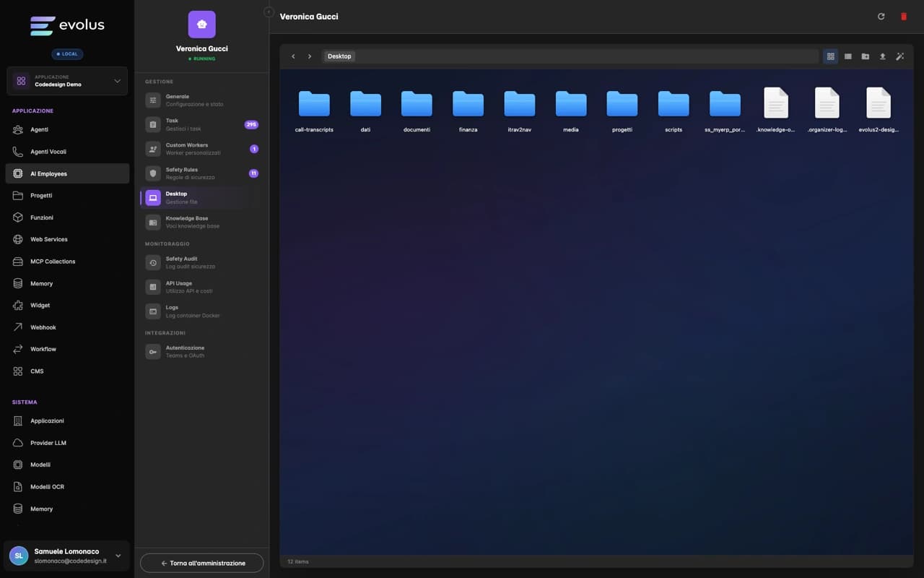Click the upload file icon
Screen dimensions: 924x578
pyautogui.click(x=882, y=56)
